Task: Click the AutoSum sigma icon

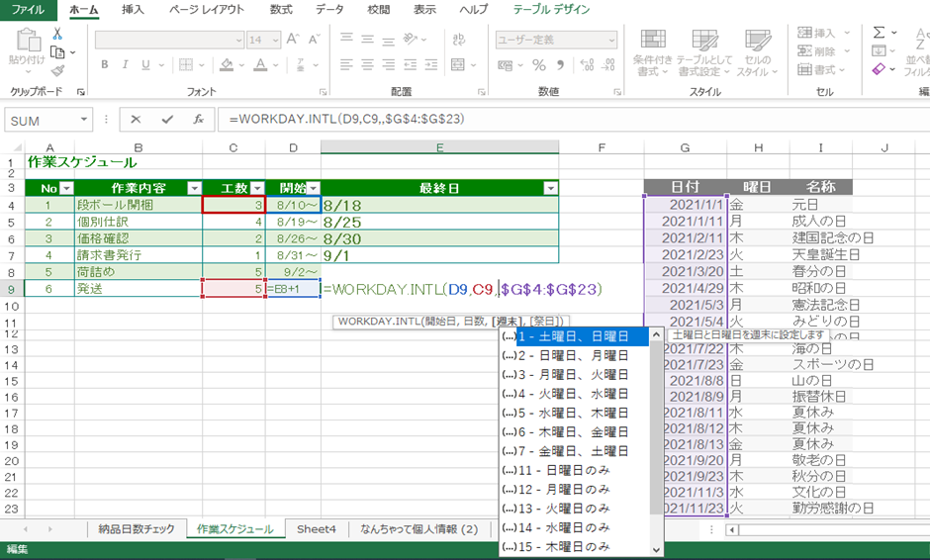Action: (x=879, y=33)
